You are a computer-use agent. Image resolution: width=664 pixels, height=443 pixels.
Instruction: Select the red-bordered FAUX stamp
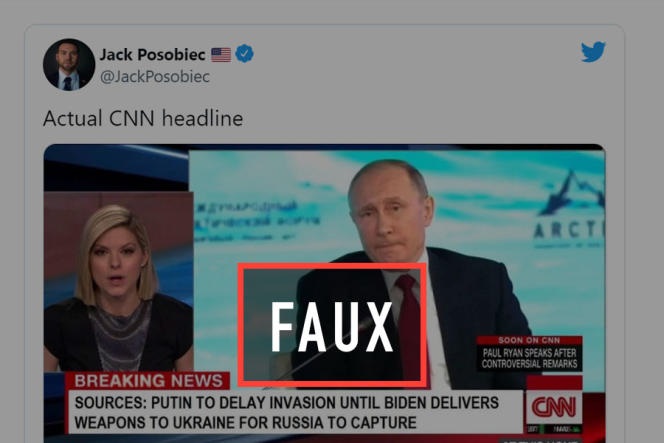332,325
